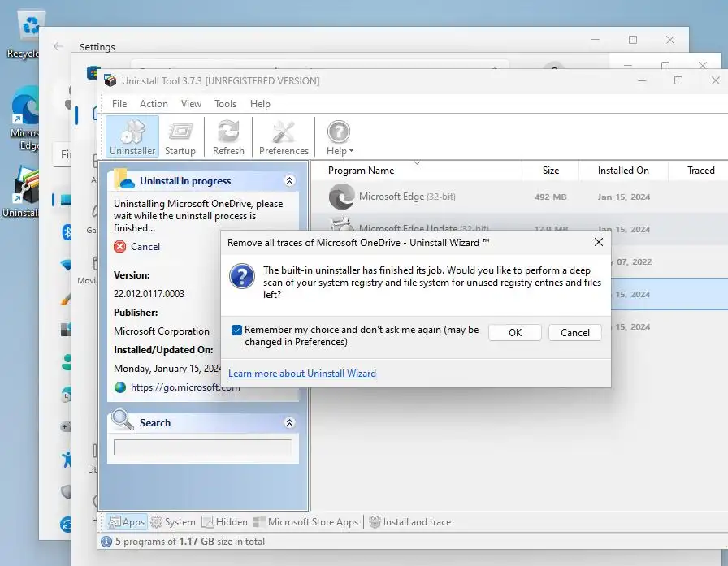The width and height of the screenshot is (728, 566).
Task: Open Preferences from the toolbar
Action: click(284, 136)
